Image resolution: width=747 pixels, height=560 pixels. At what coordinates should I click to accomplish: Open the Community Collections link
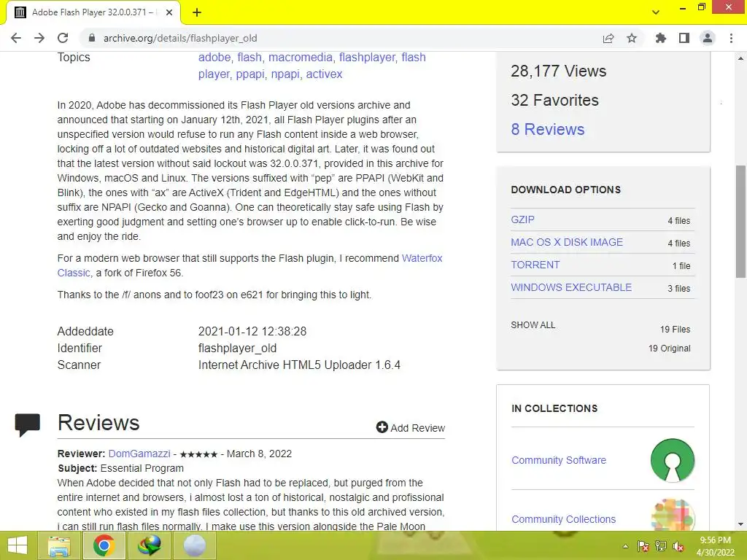coord(564,519)
